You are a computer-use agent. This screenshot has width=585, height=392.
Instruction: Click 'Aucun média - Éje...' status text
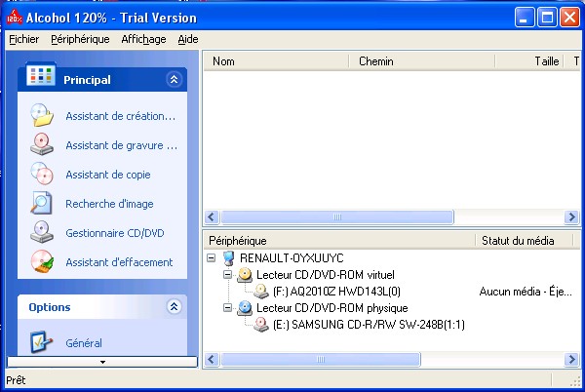(x=526, y=292)
